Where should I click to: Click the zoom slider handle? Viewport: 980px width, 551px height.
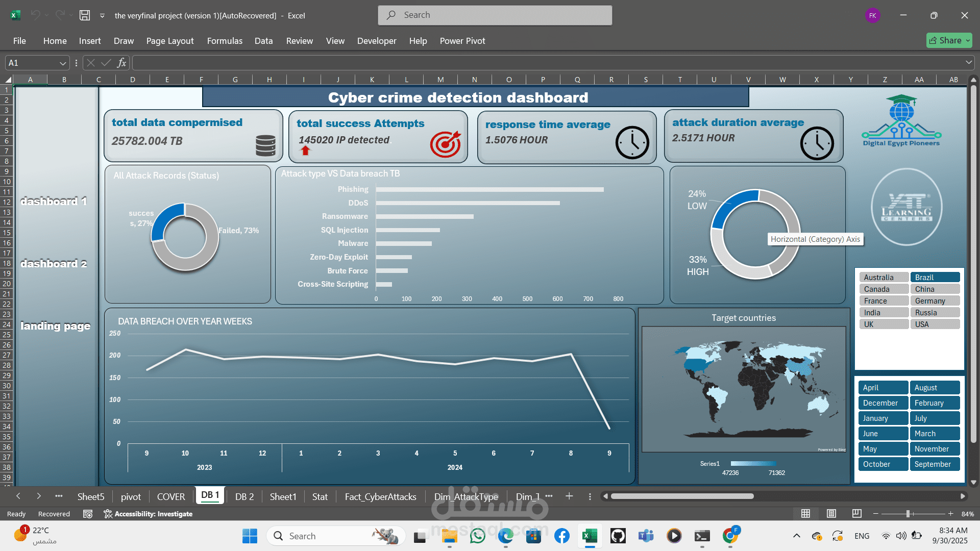(908, 514)
